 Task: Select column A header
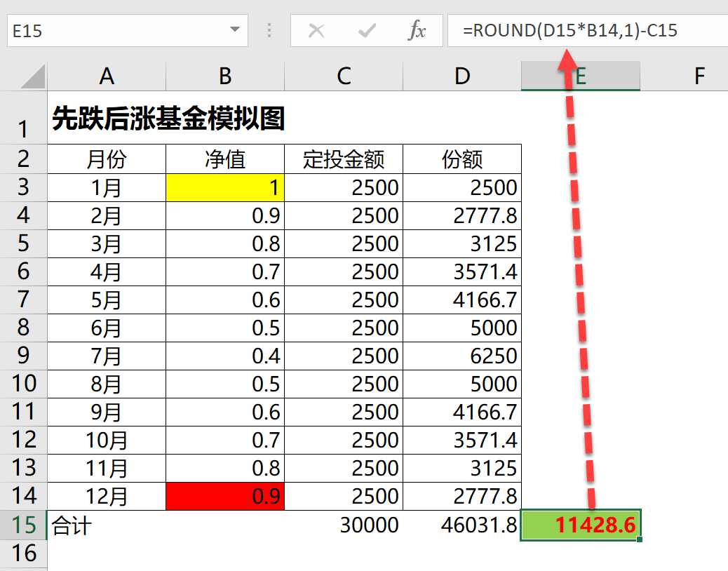point(107,76)
